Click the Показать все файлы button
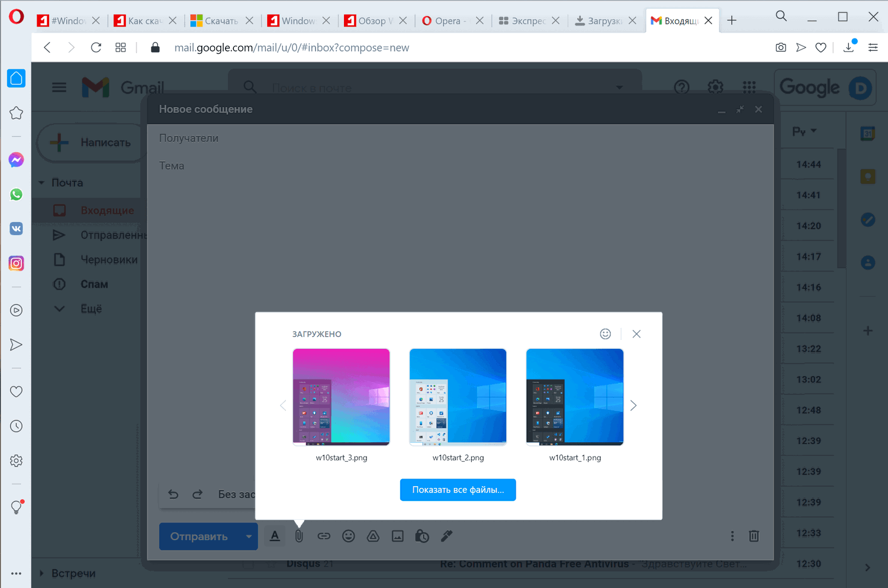 tap(458, 490)
